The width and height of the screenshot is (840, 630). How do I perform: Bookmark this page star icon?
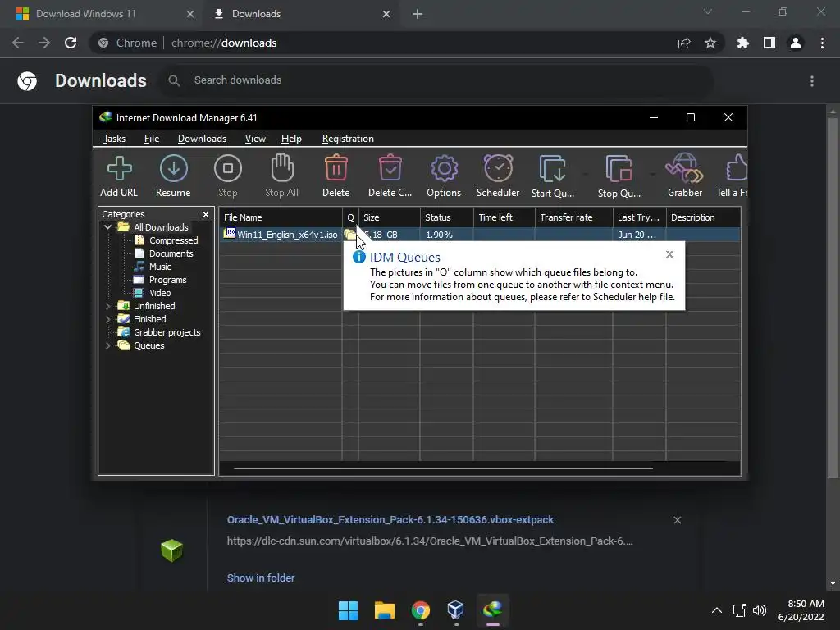[x=710, y=43]
